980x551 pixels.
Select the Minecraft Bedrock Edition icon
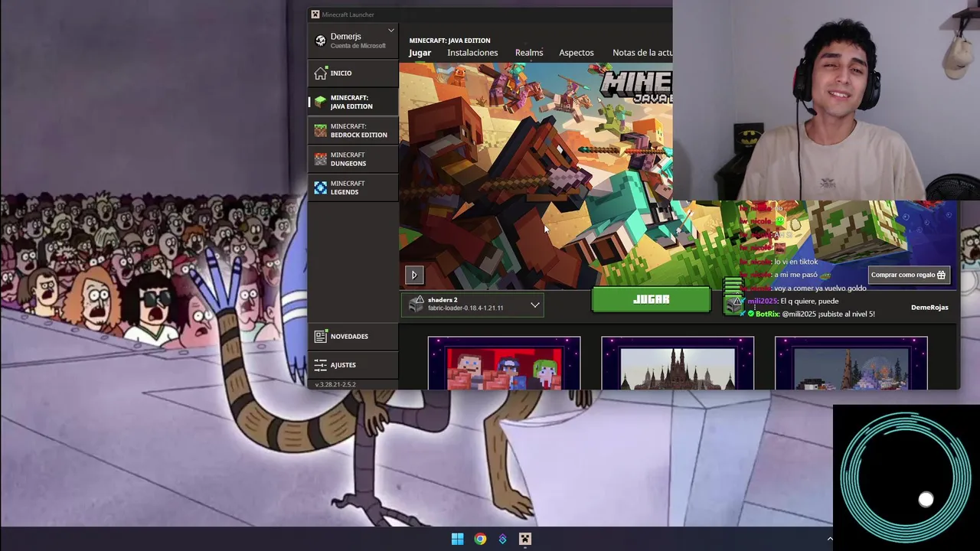320,131
